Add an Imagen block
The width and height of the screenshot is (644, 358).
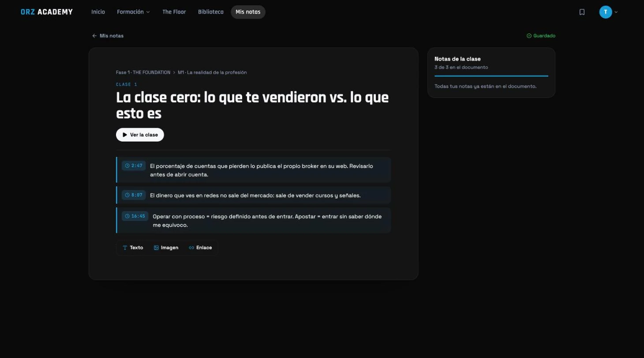166,248
